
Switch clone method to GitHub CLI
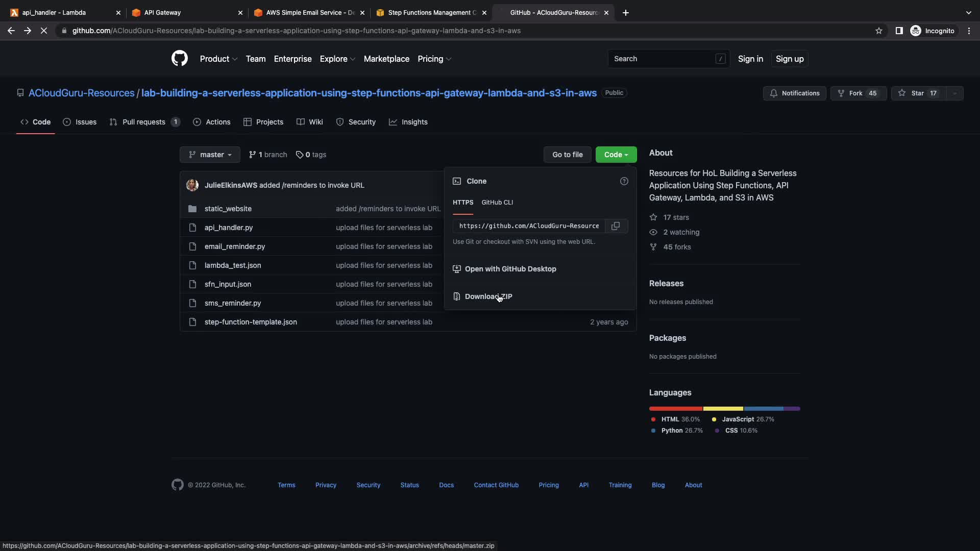click(x=497, y=203)
